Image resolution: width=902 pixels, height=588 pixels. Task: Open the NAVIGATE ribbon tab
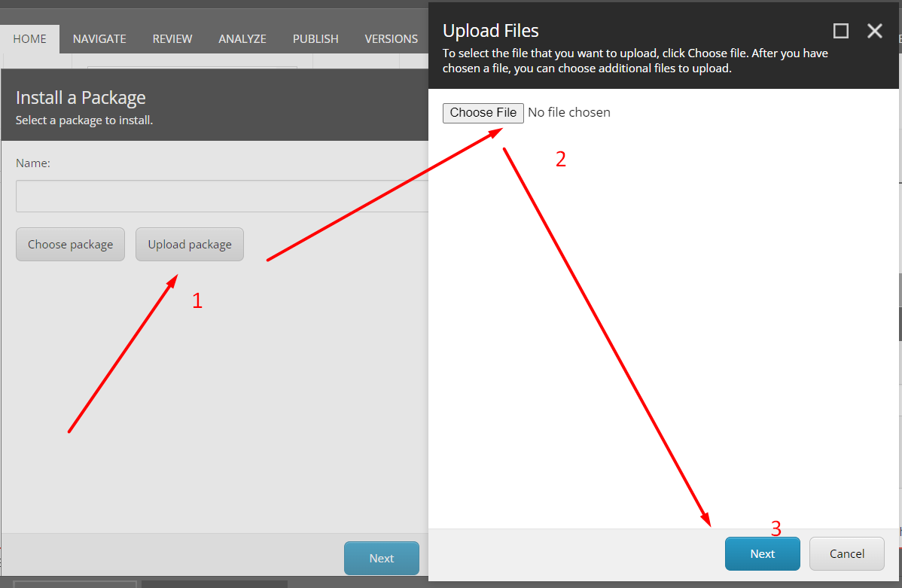tap(99, 39)
